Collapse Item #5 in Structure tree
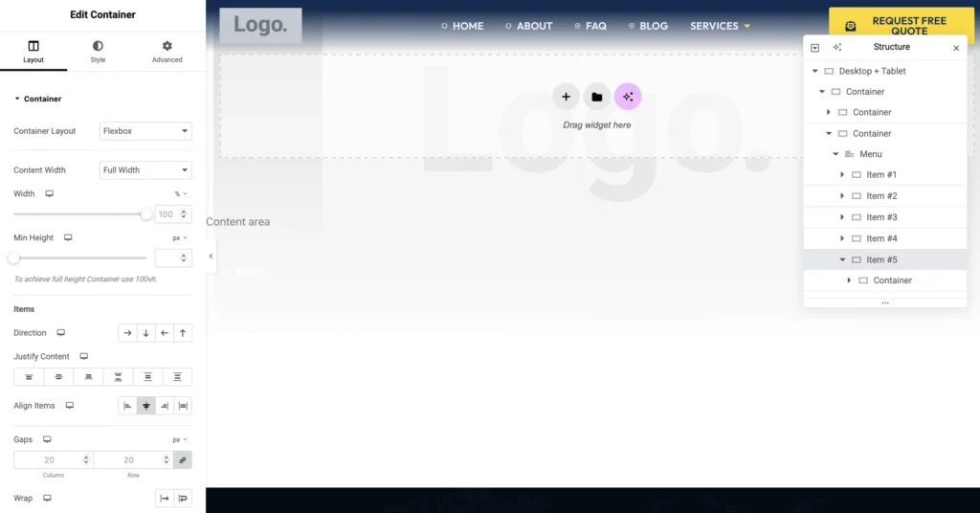Image resolution: width=980 pixels, height=513 pixels. point(842,259)
